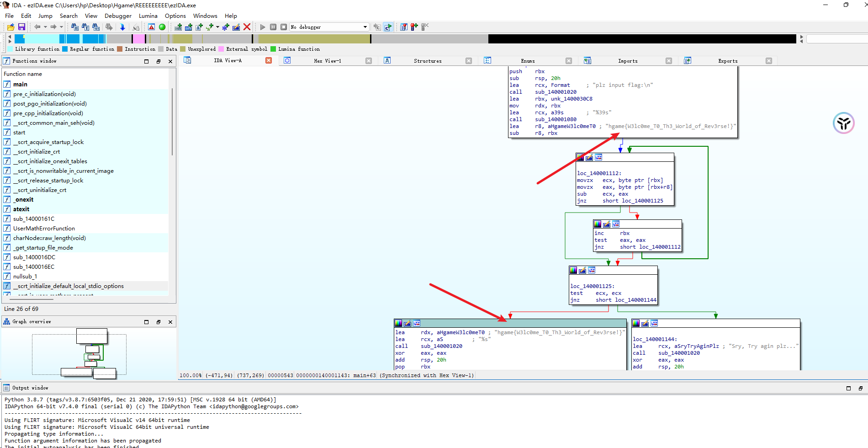This screenshot has width=868, height=448.
Task: Close the IDA View-A tab
Action: (x=269, y=60)
